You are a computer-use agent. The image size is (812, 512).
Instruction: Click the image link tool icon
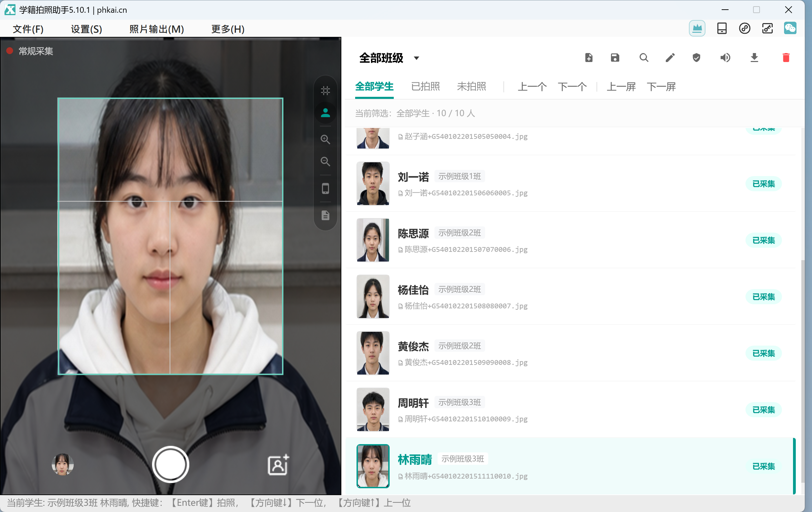(x=767, y=28)
